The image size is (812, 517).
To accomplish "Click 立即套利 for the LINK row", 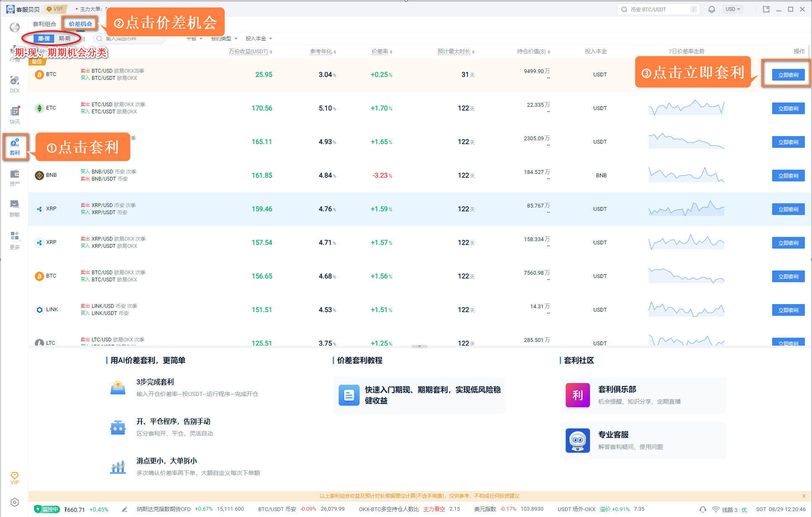I will (x=788, y=310).
